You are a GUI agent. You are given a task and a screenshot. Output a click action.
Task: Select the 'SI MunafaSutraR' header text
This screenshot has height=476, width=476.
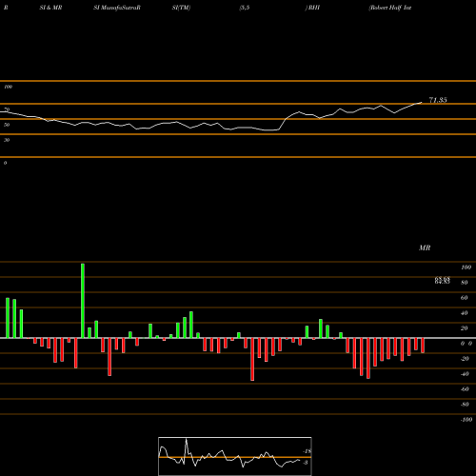(117, 8)
